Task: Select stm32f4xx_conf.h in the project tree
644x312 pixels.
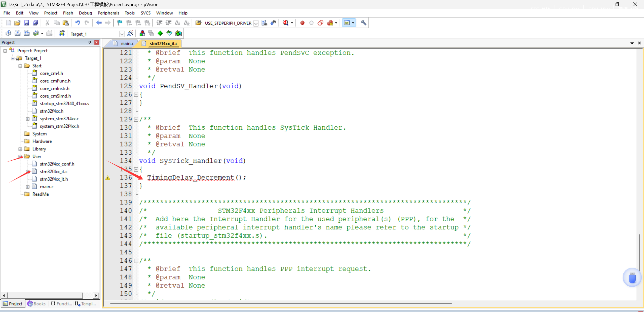Action: (57, 164)
